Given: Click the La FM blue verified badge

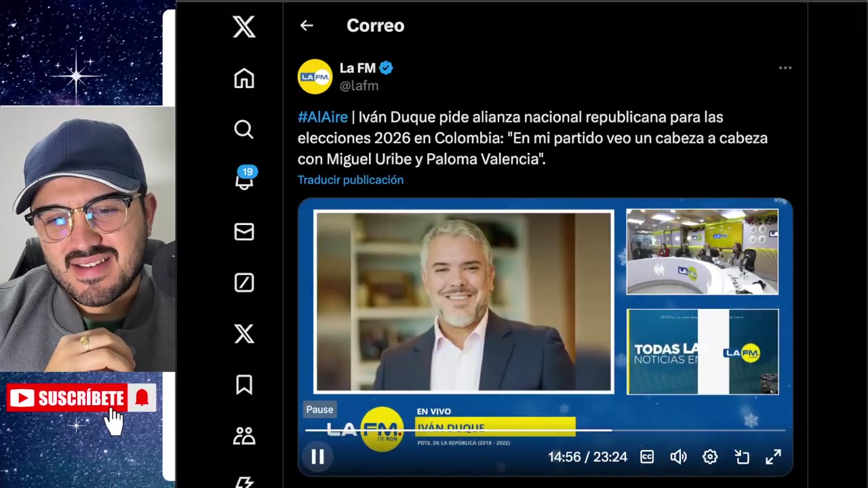Looking at the screenshot, I should pos(387,68).
